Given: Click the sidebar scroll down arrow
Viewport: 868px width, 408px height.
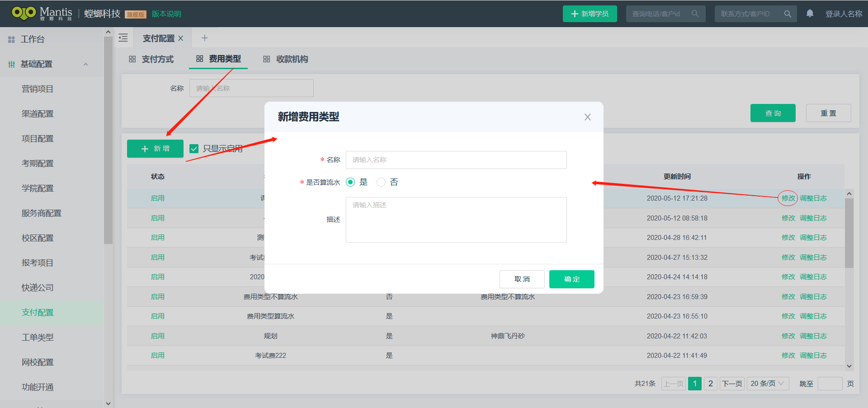Looking at the screenshot, I should 108,403.
